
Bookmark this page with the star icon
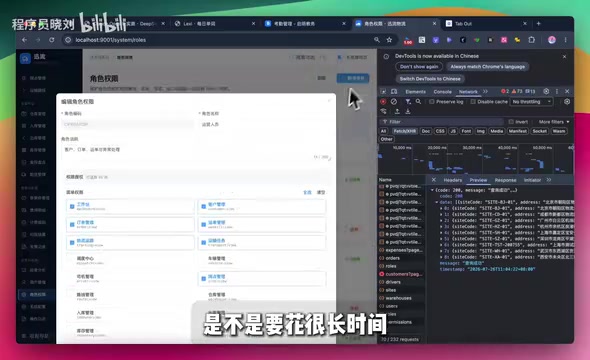coord(389,40)
